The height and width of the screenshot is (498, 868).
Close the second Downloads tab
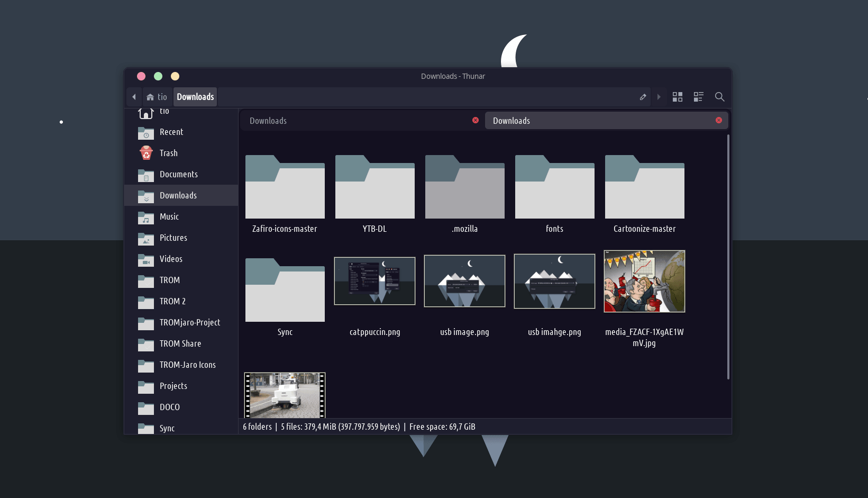click(719, 120)
